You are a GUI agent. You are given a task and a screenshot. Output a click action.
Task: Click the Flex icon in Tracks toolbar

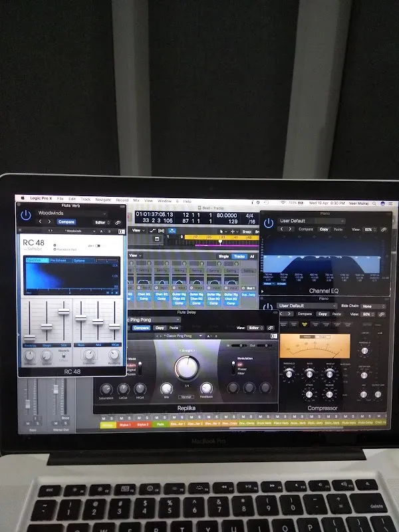162,231
